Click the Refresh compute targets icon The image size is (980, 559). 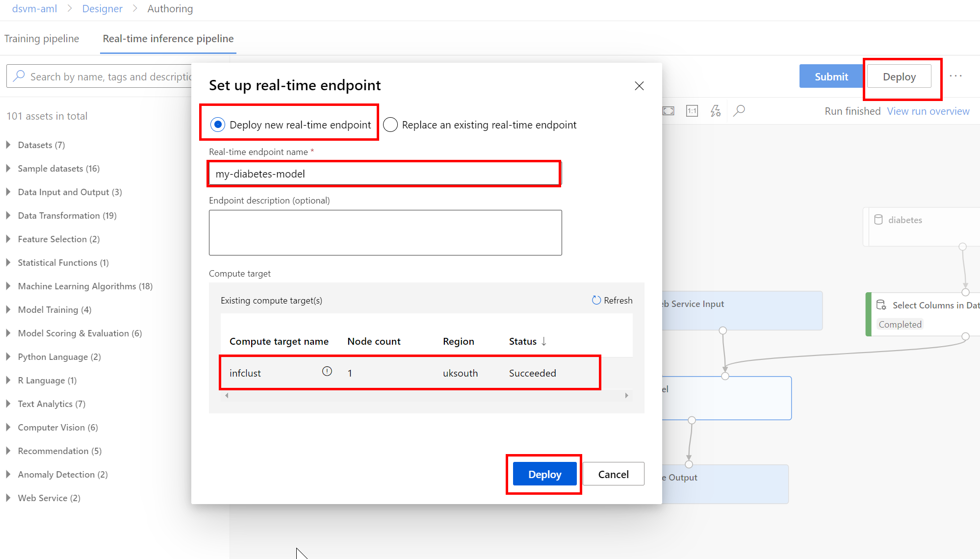pos(596,300)
